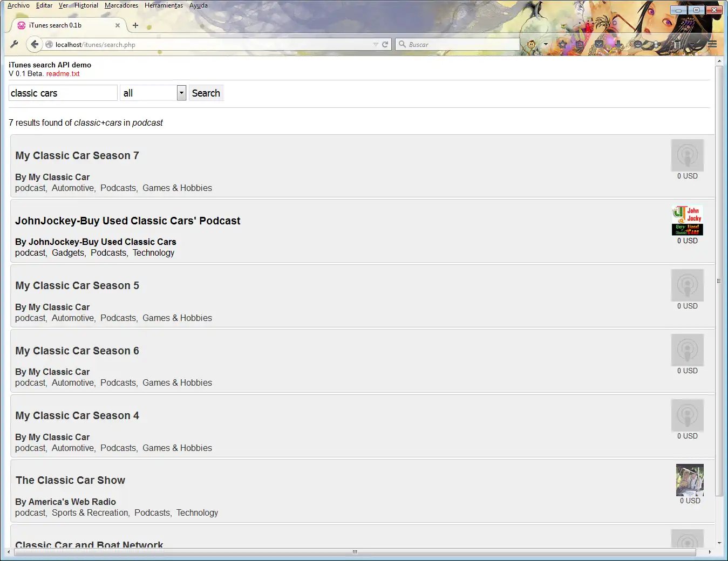Viewport: 728px width, 561px height.
Task: Open the Herramientas menu
Action: click(164, 5)
